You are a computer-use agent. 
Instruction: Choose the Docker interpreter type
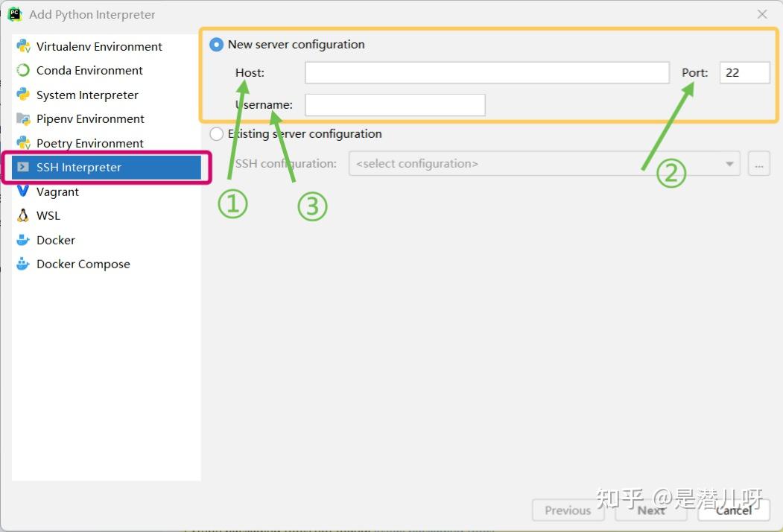click(54, 240)
